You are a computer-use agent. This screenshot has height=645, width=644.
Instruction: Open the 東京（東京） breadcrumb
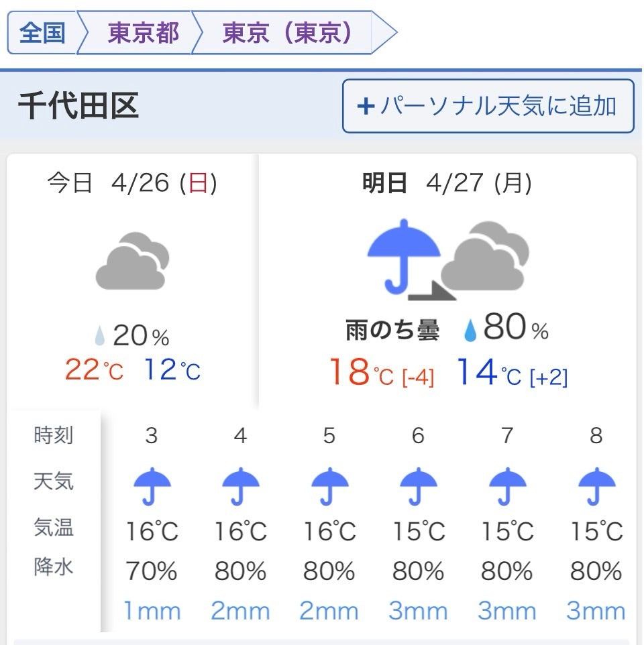[x=287, y=33]
